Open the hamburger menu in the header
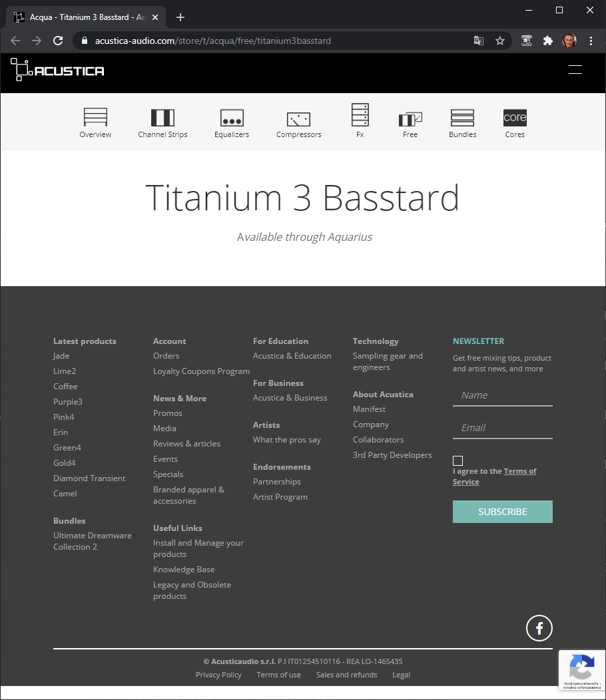 pos(575,70)
